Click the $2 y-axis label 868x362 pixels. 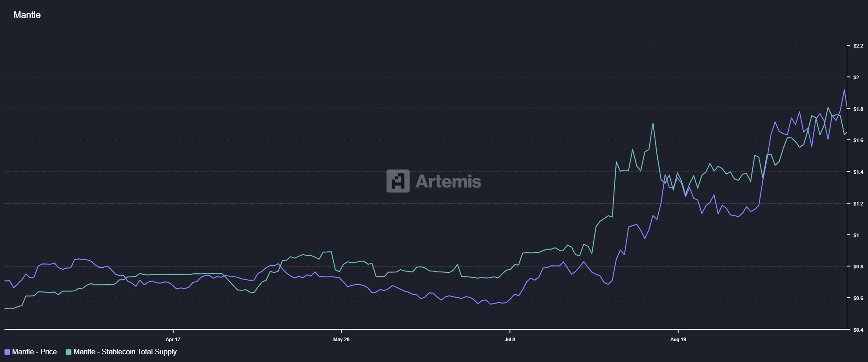(x=856, y=77)
